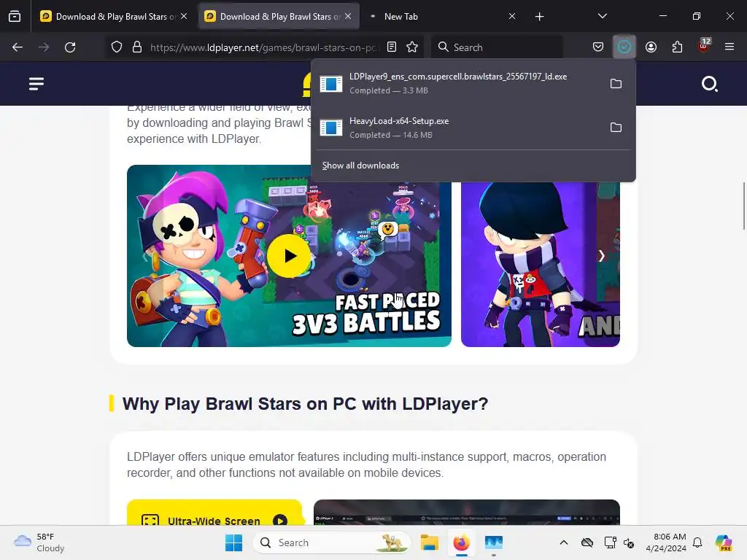Open LDPlayer site hamburger menu
The height and width of the screenshot is (560, 747).
[36, 84]
